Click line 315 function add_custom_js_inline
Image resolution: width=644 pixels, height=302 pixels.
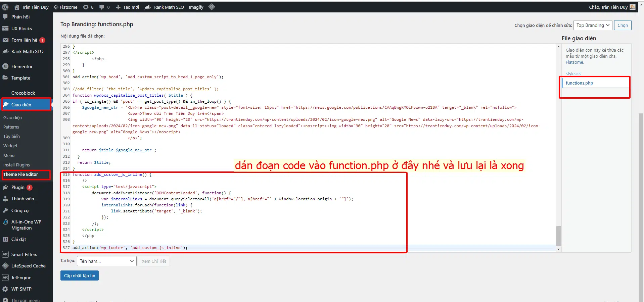point(112,174)
